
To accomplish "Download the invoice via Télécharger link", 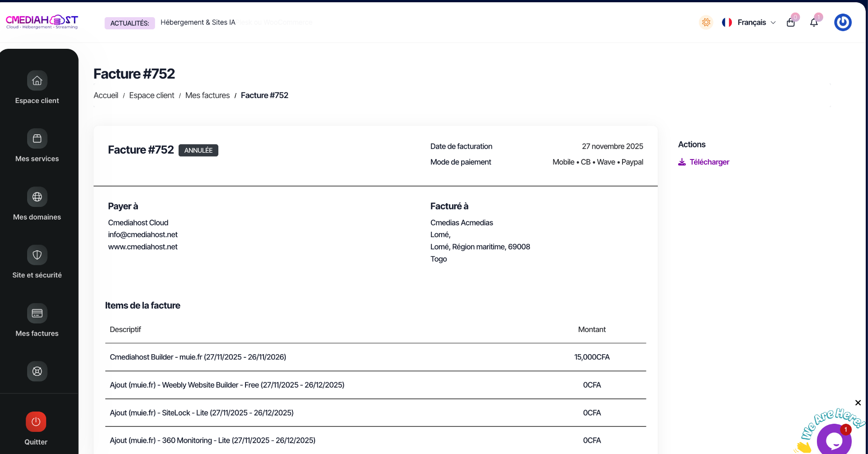I will click(x=709, y=162).
